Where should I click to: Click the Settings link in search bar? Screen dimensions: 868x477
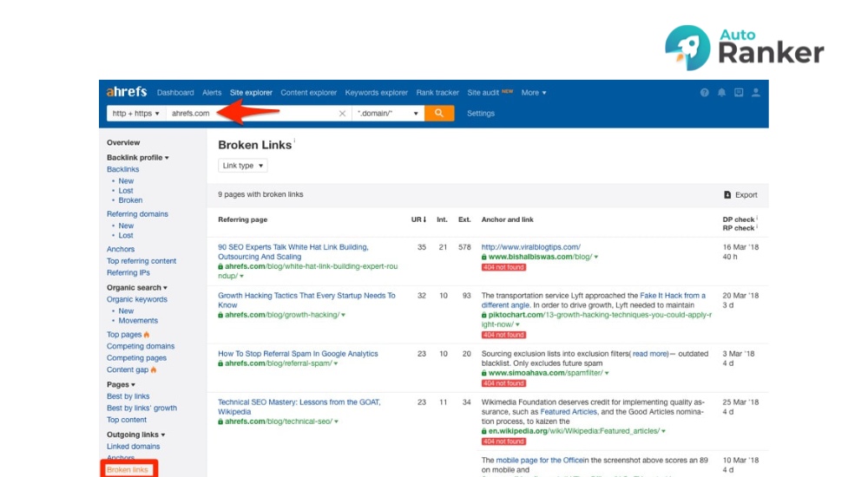[x=481, y=114]
